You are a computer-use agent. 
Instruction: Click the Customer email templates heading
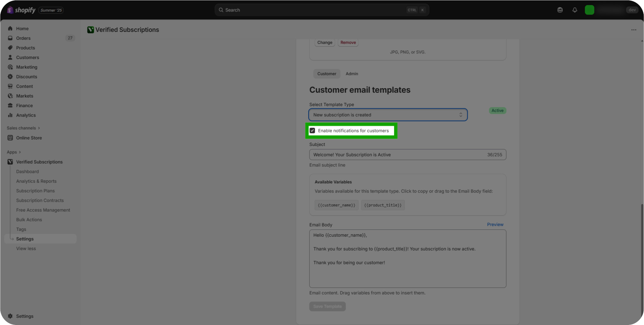click(360, 90)
